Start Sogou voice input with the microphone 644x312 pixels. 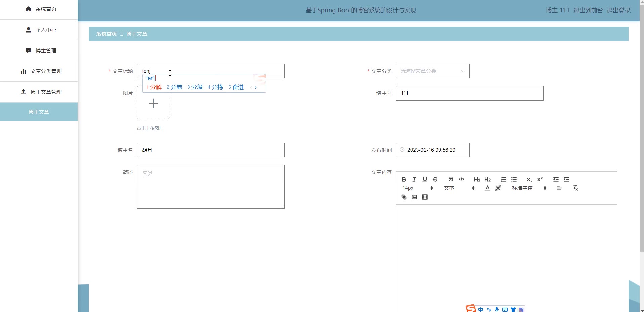point(497,309)
